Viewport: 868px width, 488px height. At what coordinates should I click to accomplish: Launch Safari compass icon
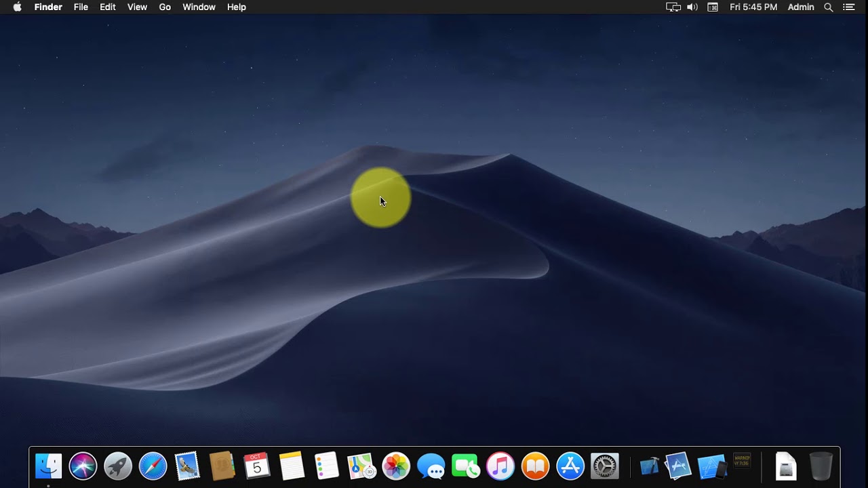153,466
